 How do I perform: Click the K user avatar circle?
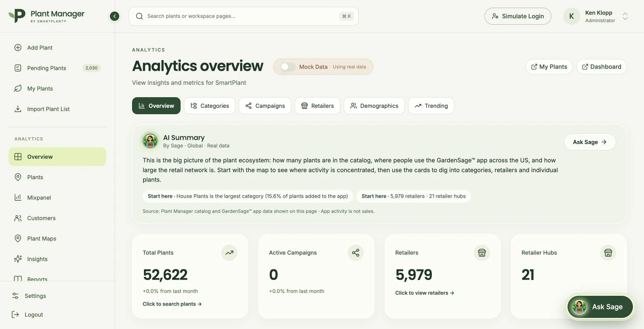[572, 16]
